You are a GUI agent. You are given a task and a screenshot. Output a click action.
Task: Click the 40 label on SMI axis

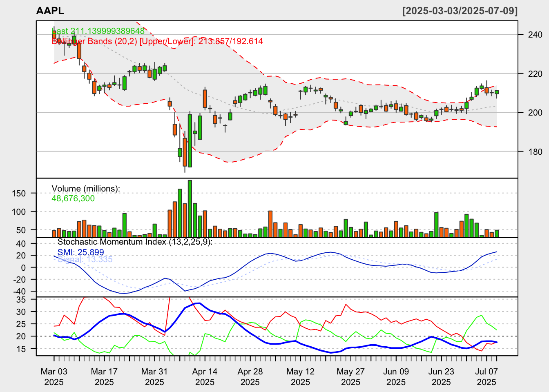21,244
